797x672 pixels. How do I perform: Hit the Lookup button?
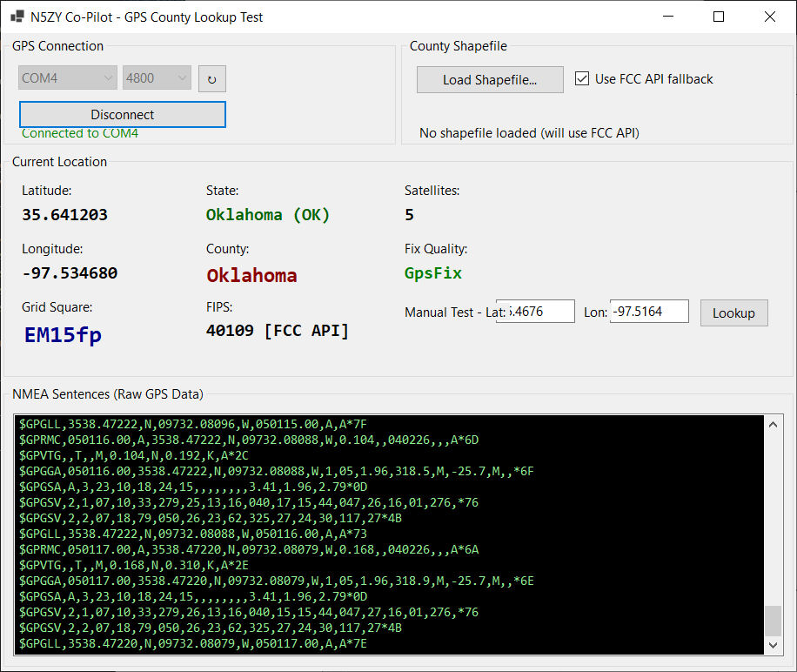click(733, 312)
